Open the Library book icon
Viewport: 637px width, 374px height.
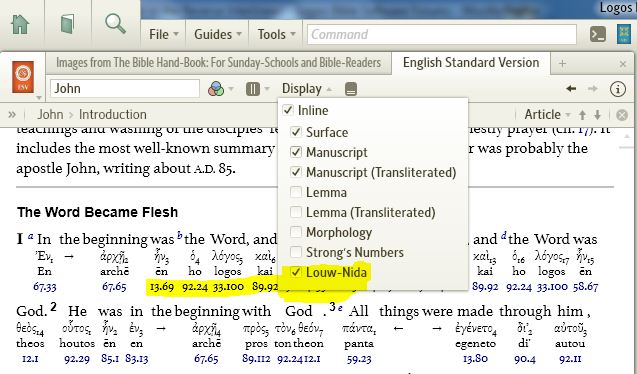[x=67, y=24]
